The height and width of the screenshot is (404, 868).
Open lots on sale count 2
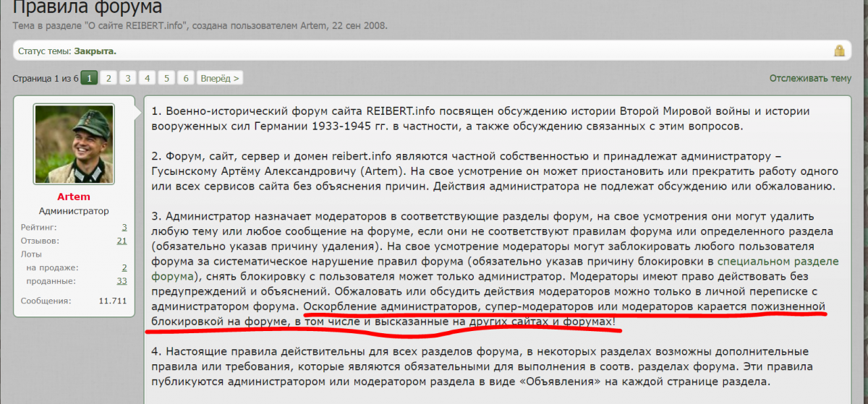(124, 267)
